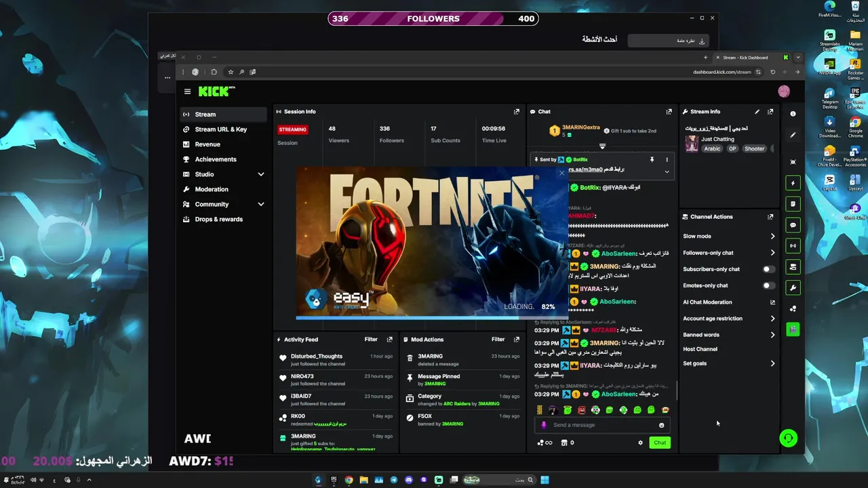
Task: Click the dashboard.kick.com/stream address bar
Action: (x=722, y=72)
